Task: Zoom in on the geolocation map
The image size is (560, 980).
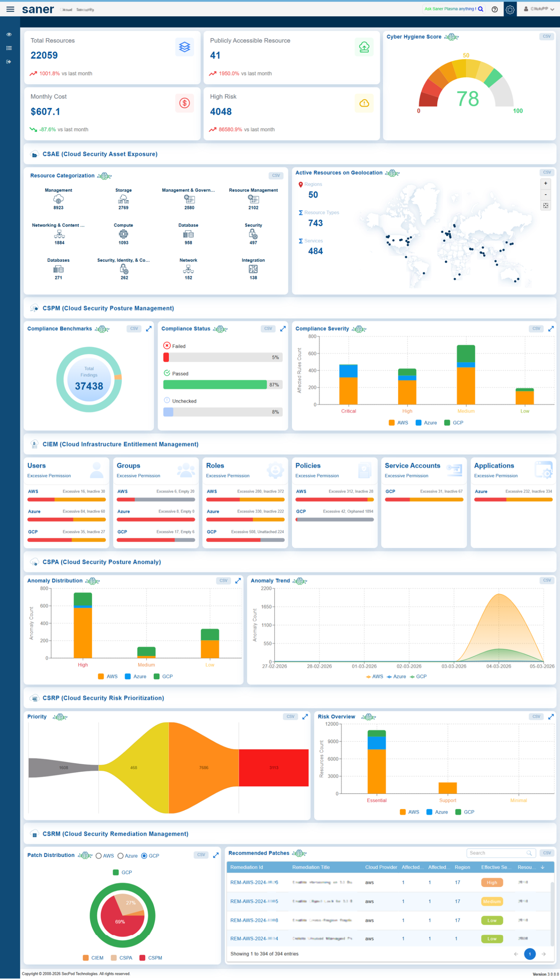Action: pos(545,183)
